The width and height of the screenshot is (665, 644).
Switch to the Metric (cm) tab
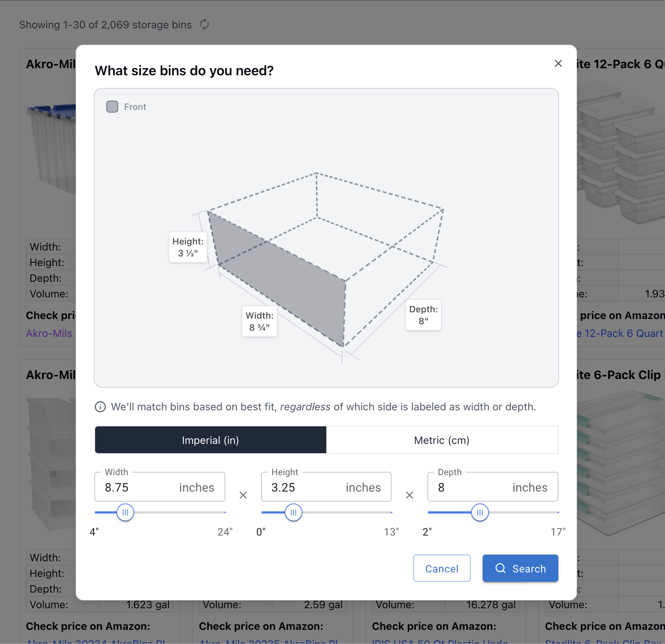click(x=442, y=440)
